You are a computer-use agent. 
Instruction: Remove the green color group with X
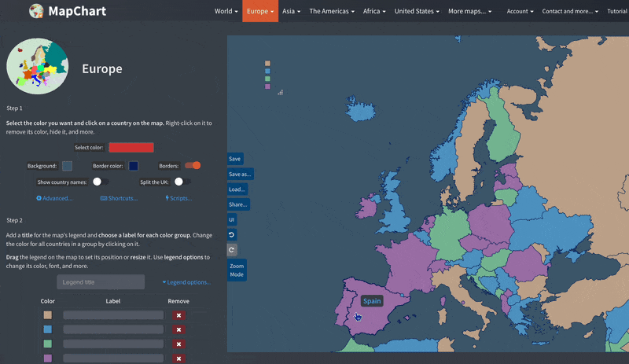pyautogui.click(x=179, y=344)
